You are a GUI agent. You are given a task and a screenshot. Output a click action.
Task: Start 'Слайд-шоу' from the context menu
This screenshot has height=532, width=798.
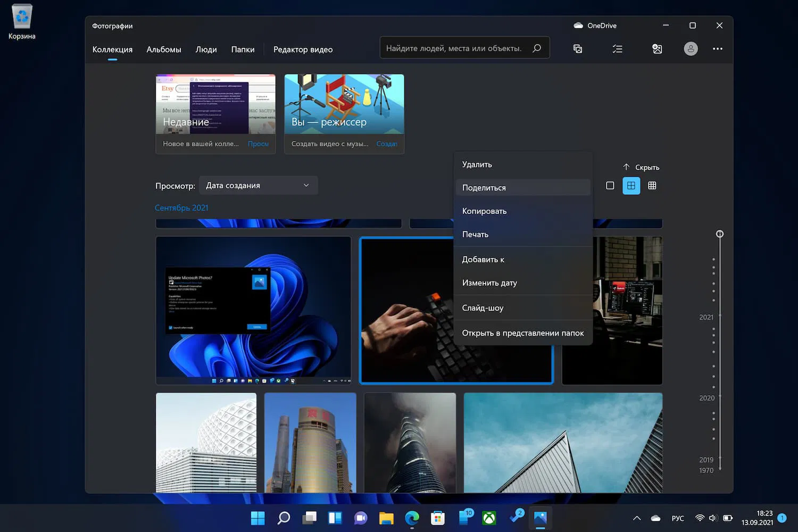click(x=523, y=307)
